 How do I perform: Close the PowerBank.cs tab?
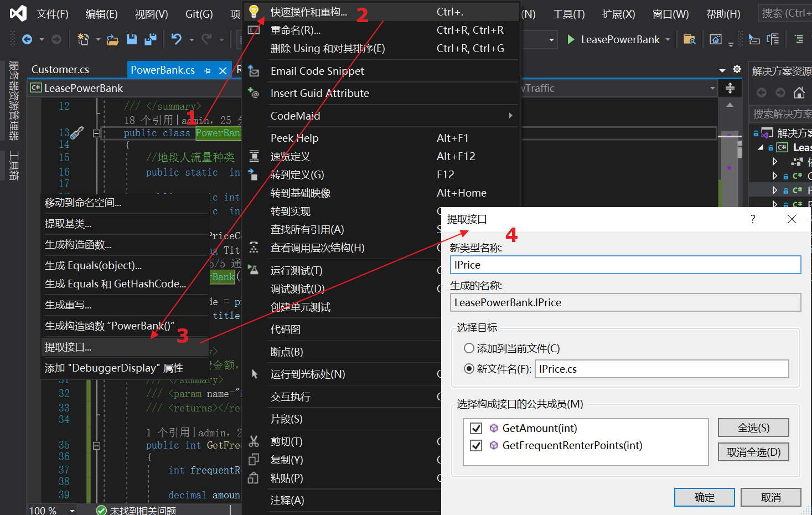coord(223,70)
